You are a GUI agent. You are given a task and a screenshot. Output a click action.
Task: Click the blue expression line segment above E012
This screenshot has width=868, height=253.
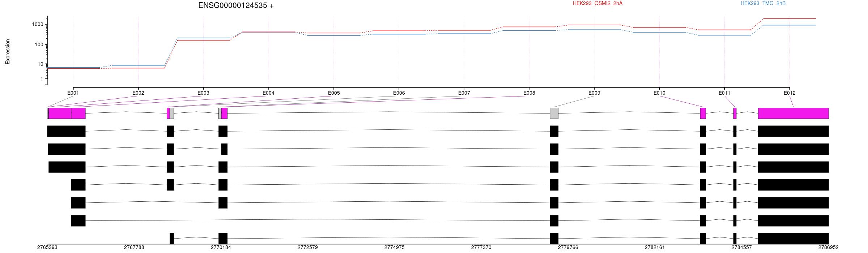[790, 25]
